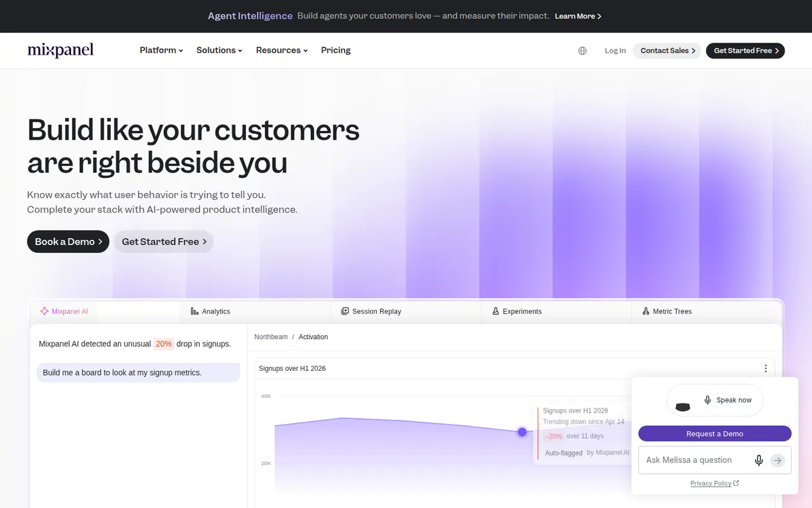Switch to the Metric Trees tab
The height and width of the screenshot is (508, 812).
pos(707,311)
